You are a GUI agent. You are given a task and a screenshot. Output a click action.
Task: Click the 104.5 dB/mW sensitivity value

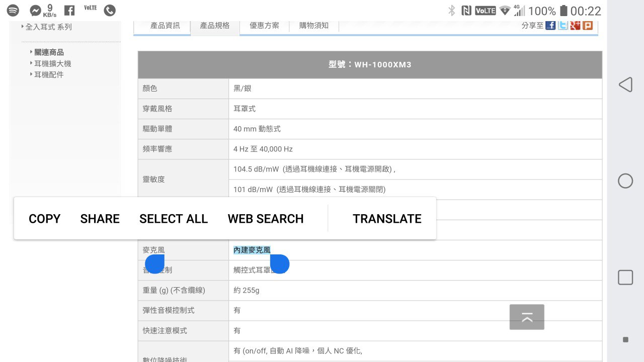tap(314, 169)
